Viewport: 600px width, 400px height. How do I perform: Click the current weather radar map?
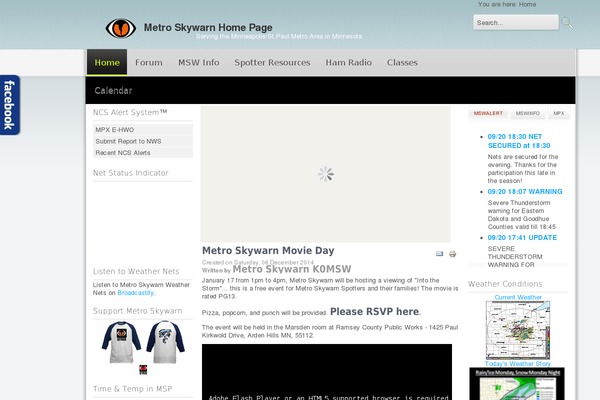[x=518, y=330]
